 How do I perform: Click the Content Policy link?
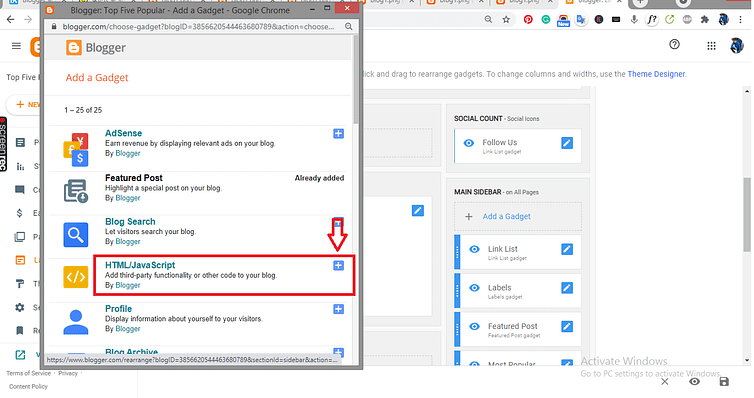28,386
